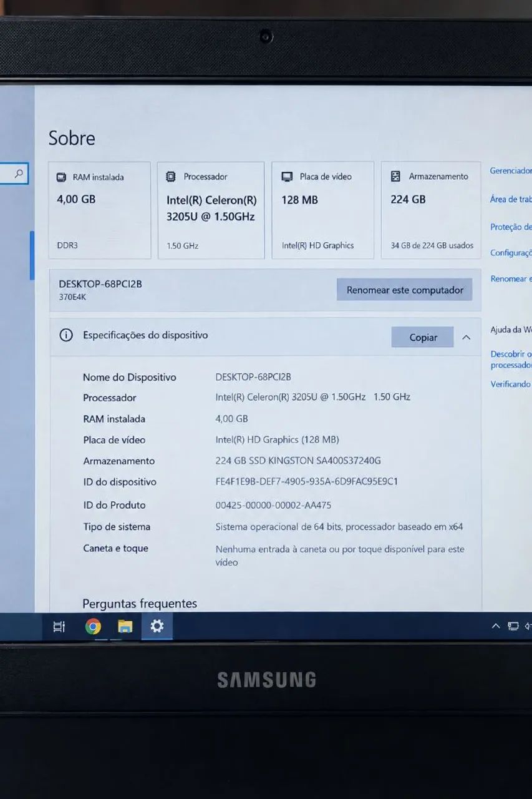Click the Especificações do dispositivo heading
Image resolution: width=532 pixels, height=799 pixels.
pyautogui.click(x=145, y=335)
